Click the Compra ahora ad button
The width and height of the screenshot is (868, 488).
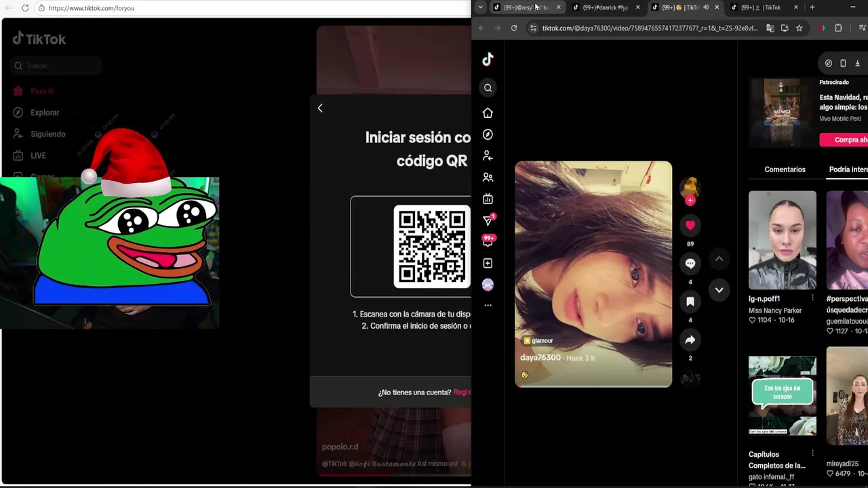coord(844,140)
